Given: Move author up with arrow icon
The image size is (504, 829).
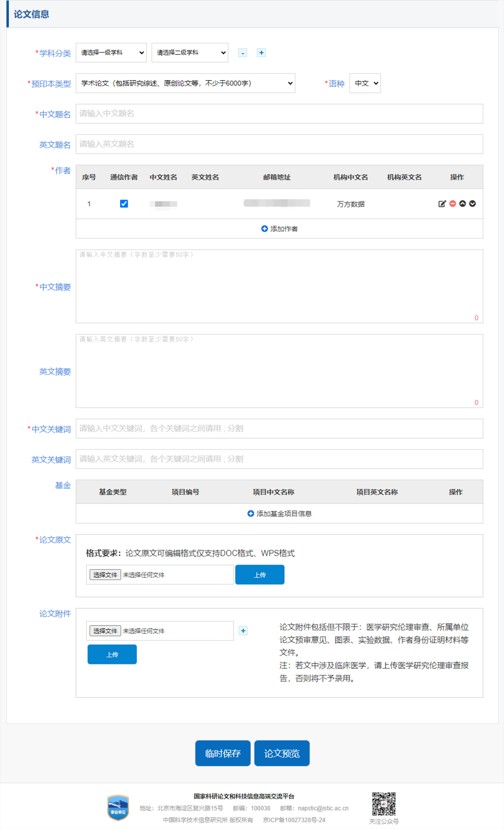Looking at the screenshot, I should (462, 204).
